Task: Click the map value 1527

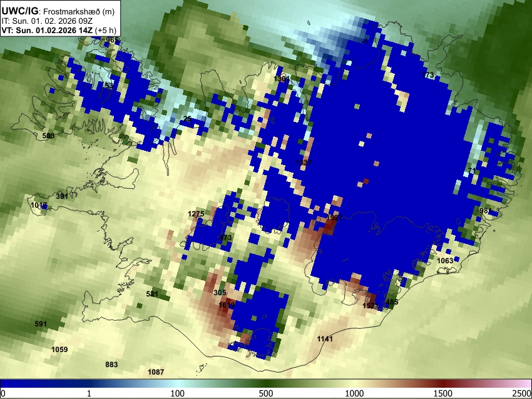Action: click(334, 217)
